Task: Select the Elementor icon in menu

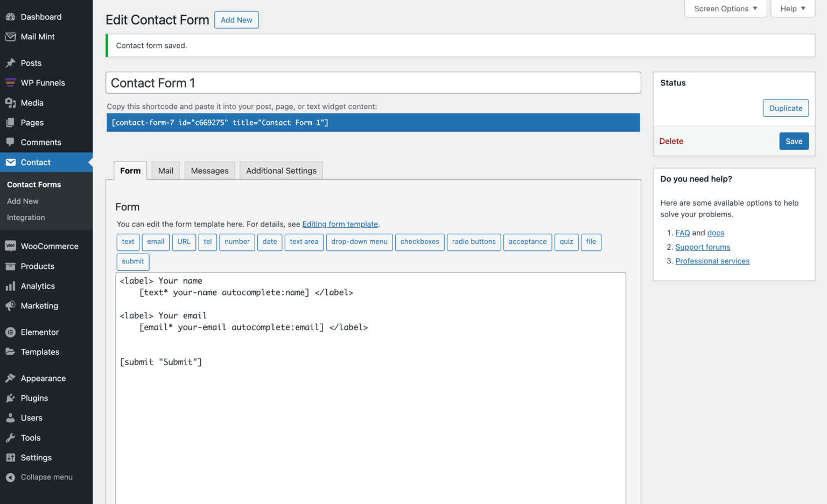Action: click(10, 332)
